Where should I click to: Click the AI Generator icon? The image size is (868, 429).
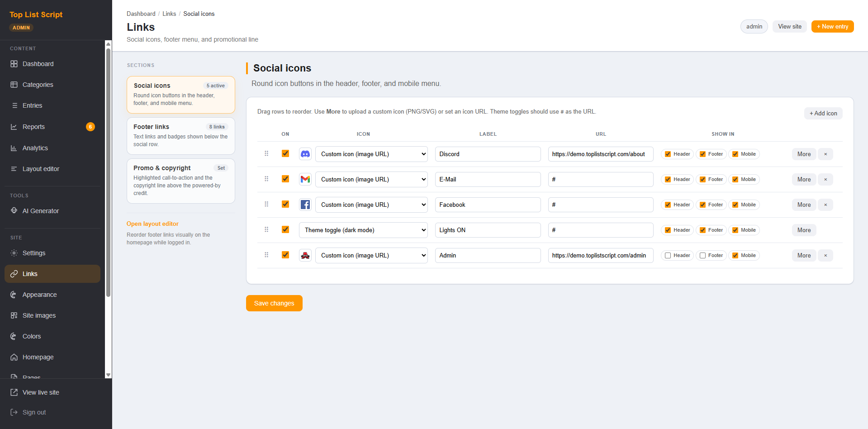[14, 211]
